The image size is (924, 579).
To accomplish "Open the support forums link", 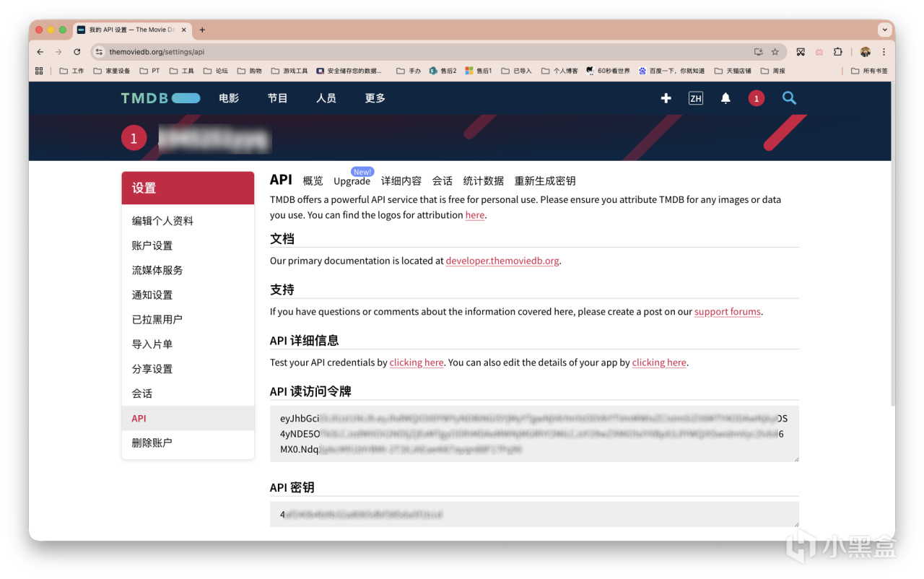I will tap(728, 312).
